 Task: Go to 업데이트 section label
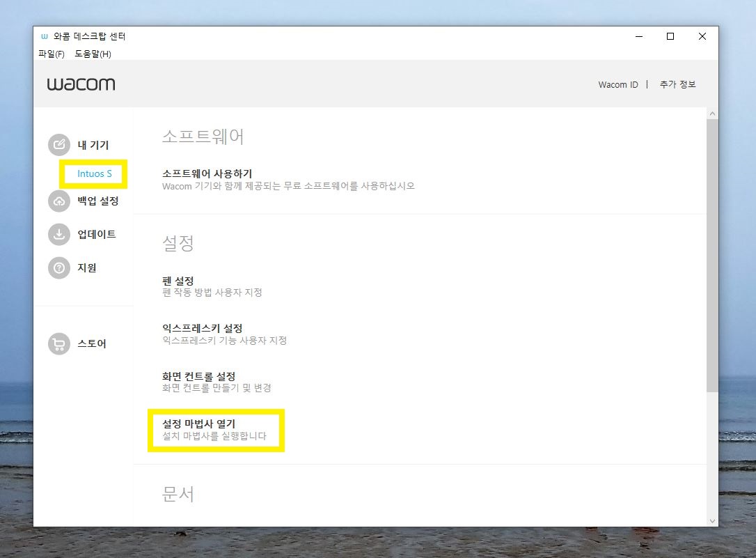click(97, 234)
